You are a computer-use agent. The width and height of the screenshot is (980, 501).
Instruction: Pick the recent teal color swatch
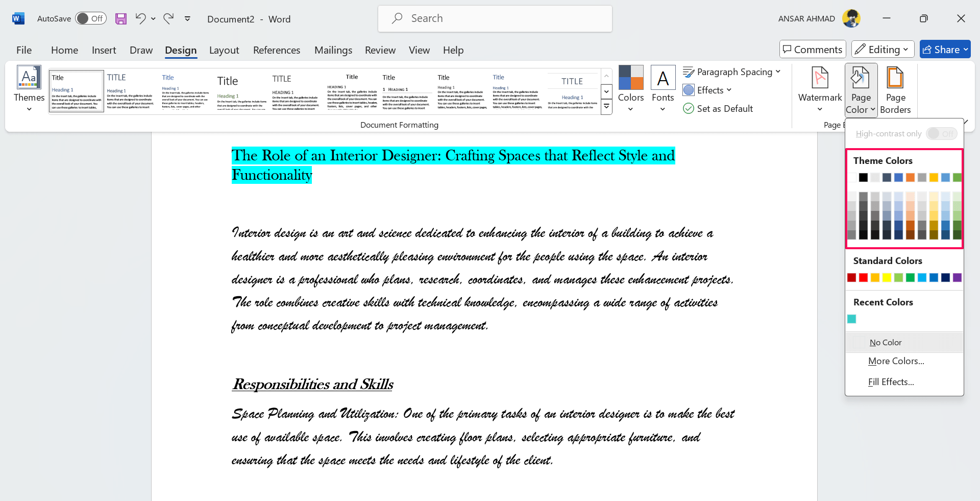(x=851, y=319)
